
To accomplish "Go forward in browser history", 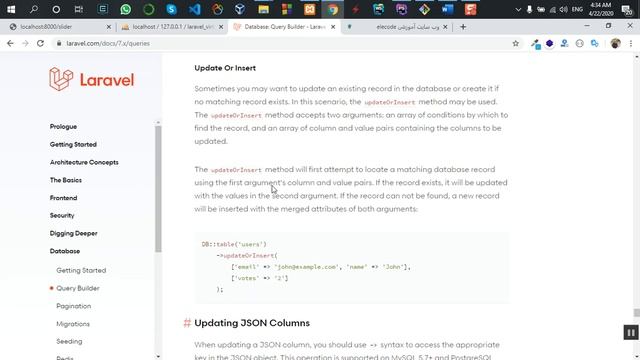I will click(x=25, y=43).
